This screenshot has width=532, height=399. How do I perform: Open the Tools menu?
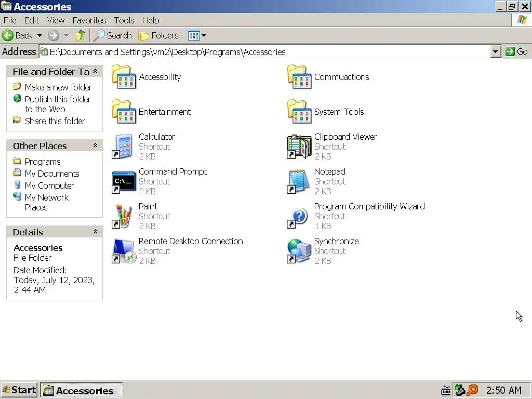124,20
